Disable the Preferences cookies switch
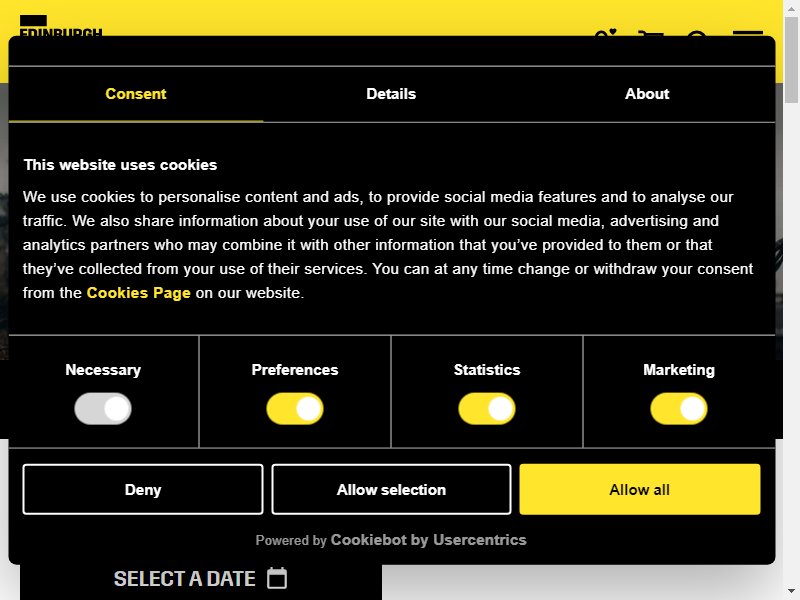 pos(295,409)
